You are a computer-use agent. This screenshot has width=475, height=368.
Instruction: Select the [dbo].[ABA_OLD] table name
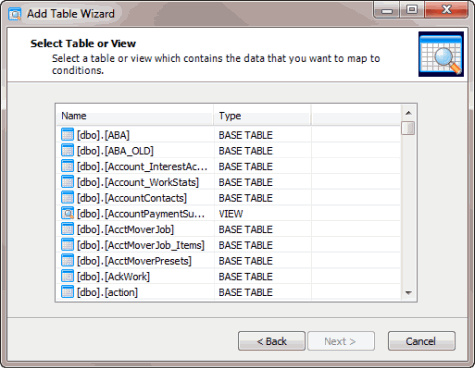pyautogui.click(x=115, y=151)
